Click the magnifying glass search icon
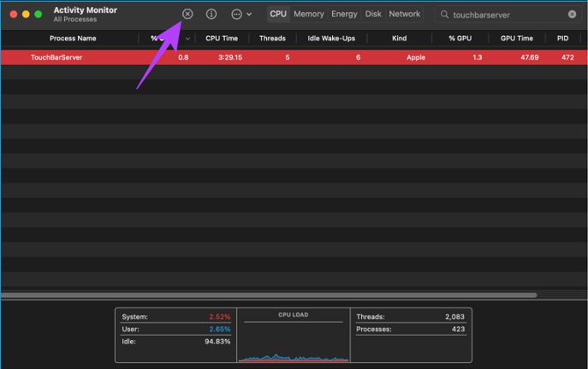 coord(444,15)
